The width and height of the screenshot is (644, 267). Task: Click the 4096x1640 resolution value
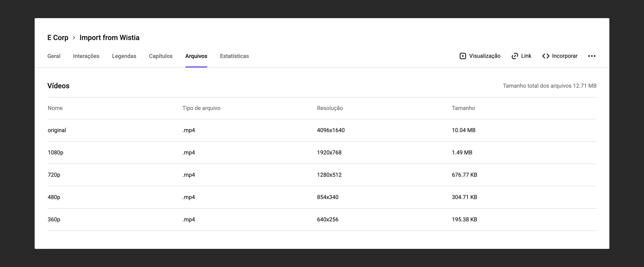pyautogui.click(x=331, y=130)
